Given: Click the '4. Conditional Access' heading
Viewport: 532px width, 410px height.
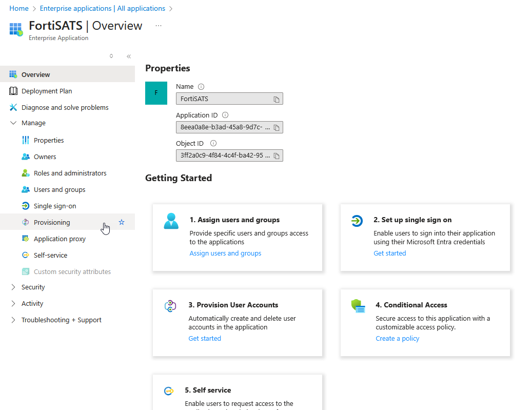Looking at the screenshot, I should tap(411, 305).
